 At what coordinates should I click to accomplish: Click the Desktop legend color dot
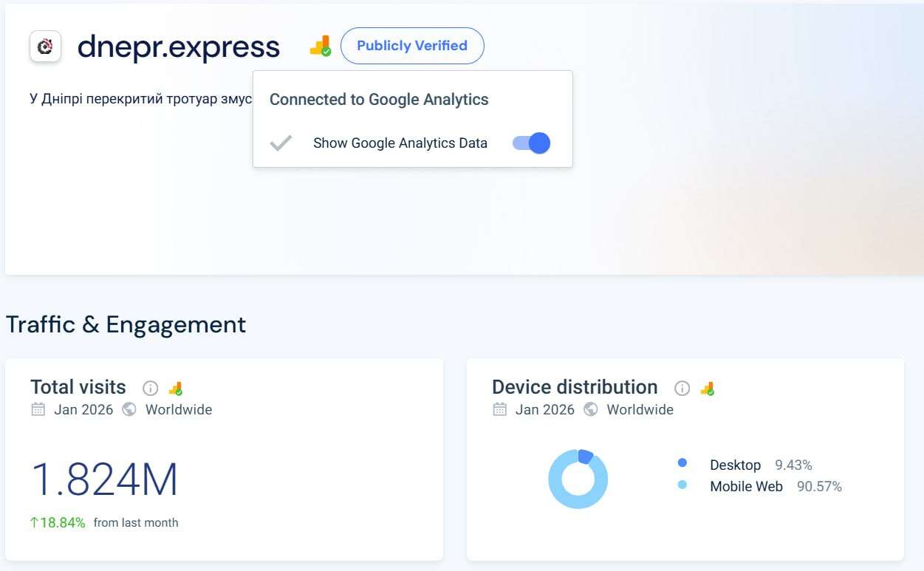point(682,463)
